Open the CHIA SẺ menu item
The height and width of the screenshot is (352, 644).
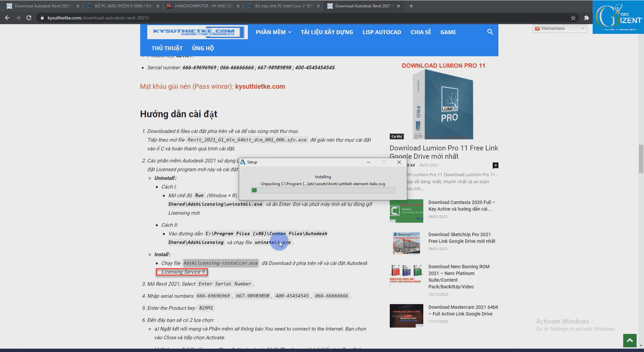pyautogui.click(x=421, y=32)
